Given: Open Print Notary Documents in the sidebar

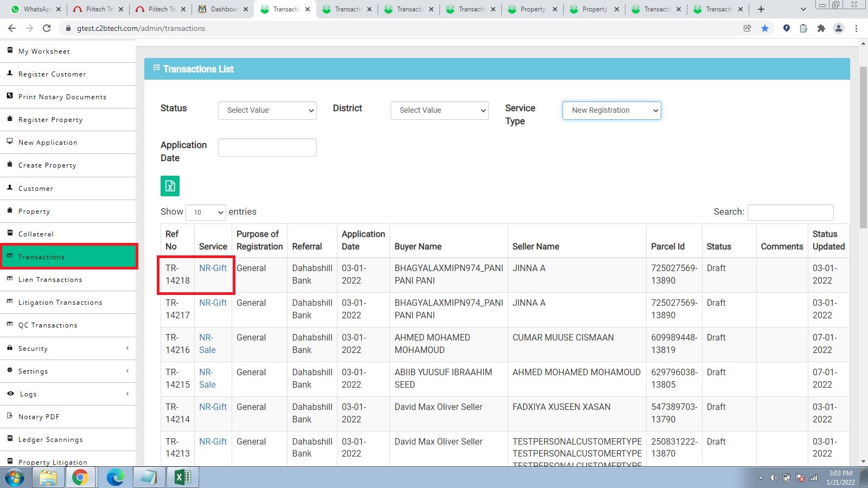Looking at the screenshot, I should point(68,97).
